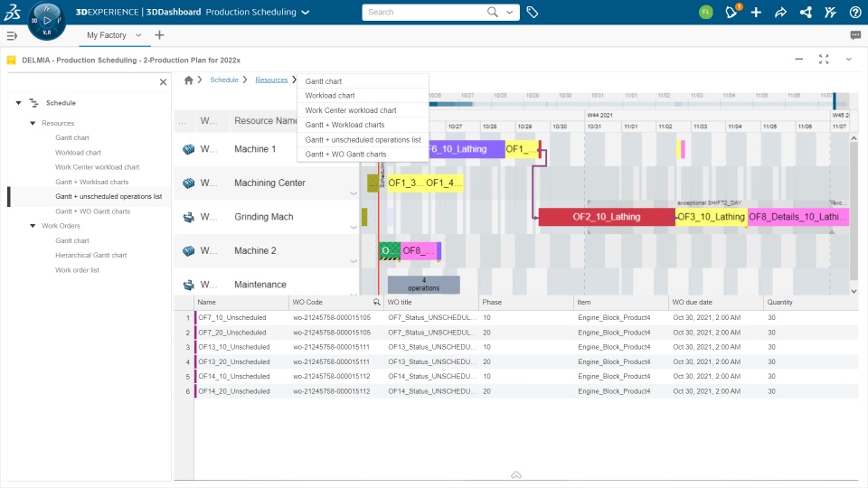Select Work Center workload chart menu entry
The height and width of the screenshot is (488, 868).
363,110
